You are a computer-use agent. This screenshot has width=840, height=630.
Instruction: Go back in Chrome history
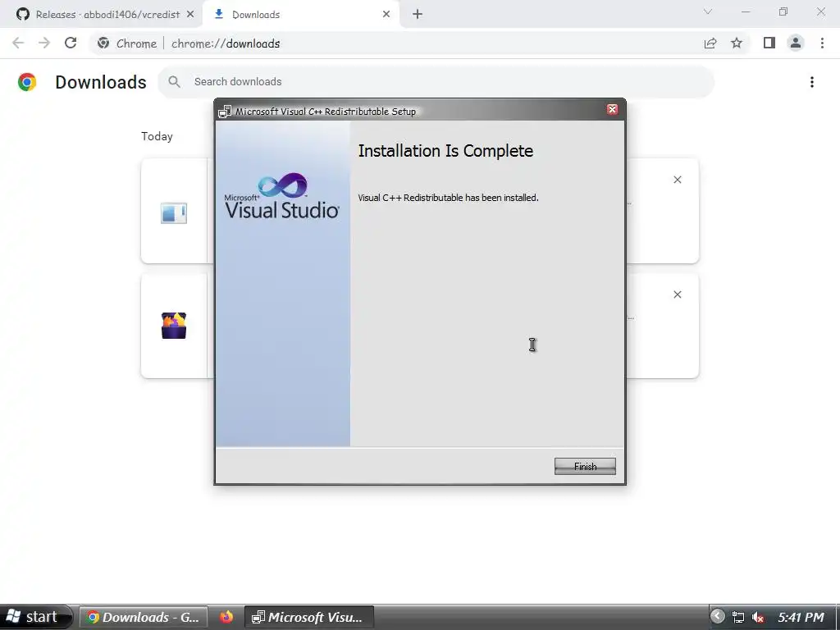(x=18, y=43)
